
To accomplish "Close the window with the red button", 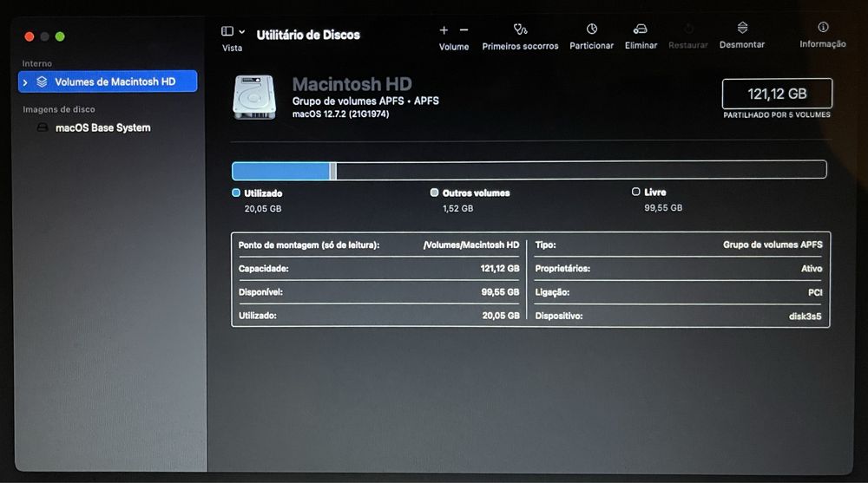I will [x=30, y=36].
